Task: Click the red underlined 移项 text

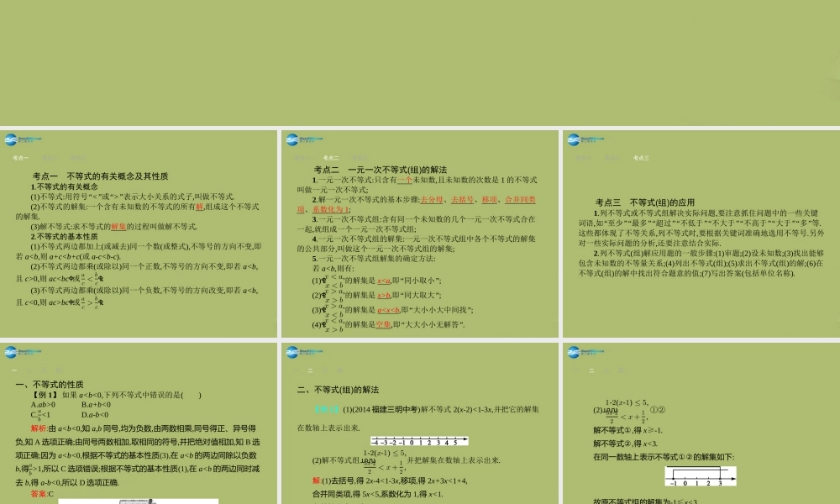Action: [x=489, y=200]
